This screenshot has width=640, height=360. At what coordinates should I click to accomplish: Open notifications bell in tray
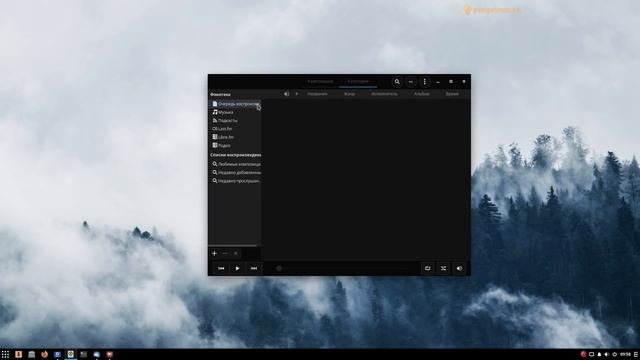[x=599, y=354]
